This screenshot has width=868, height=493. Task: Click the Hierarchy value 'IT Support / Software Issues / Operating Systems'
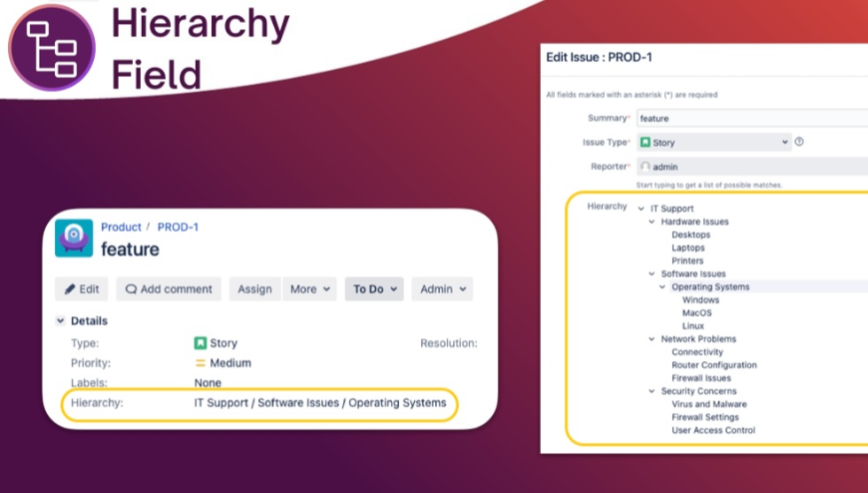pyautogui.click(x=320, y=403)
